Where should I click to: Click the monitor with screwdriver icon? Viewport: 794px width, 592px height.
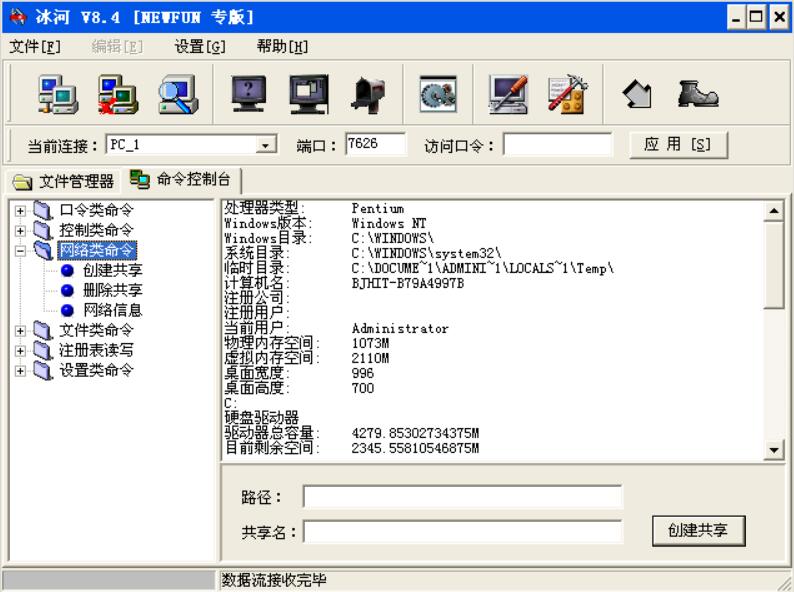coord(508,94)
